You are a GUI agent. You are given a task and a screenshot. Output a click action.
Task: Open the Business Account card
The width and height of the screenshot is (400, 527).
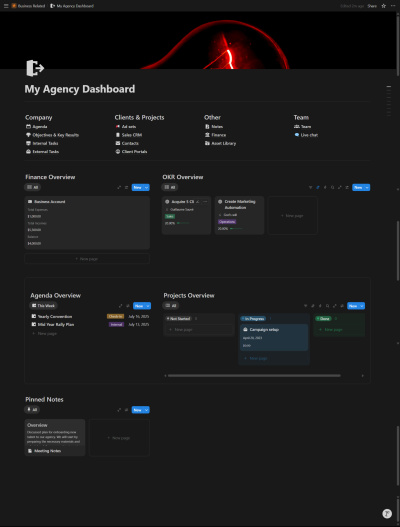click(87, 222)
